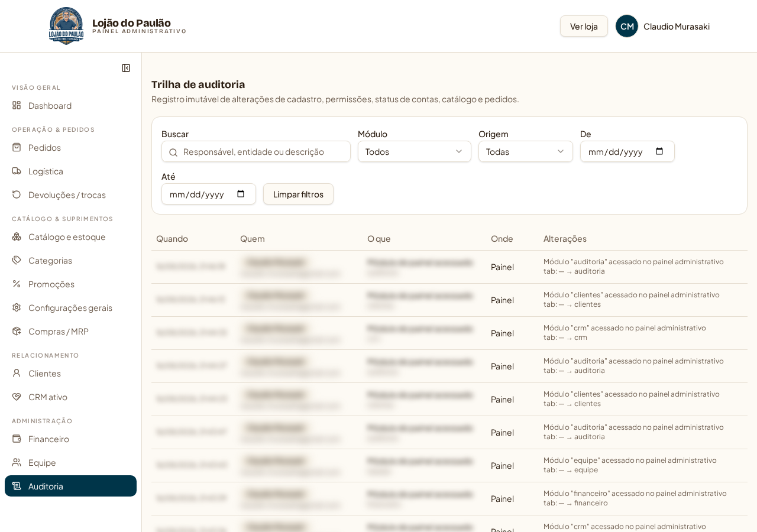Click the Ver loja button
The width and height of the screenshot is (757, 532).
tap(584, 26)
